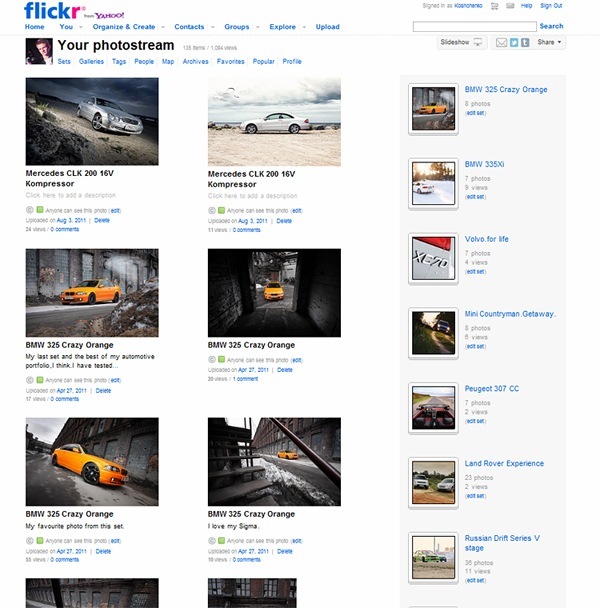
Task: Click the copyright icon under first Mercedes photo
Action: tap(30, 211)
